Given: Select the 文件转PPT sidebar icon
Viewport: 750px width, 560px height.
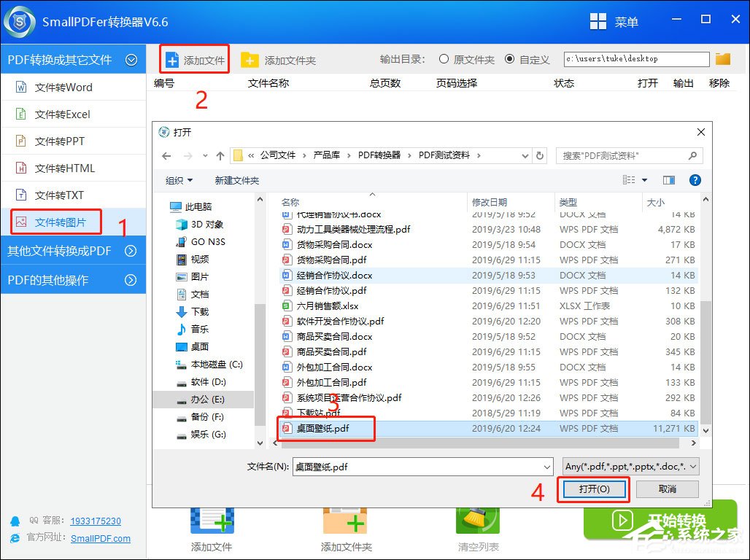Looking at the screenshot, I should [55, 141].
